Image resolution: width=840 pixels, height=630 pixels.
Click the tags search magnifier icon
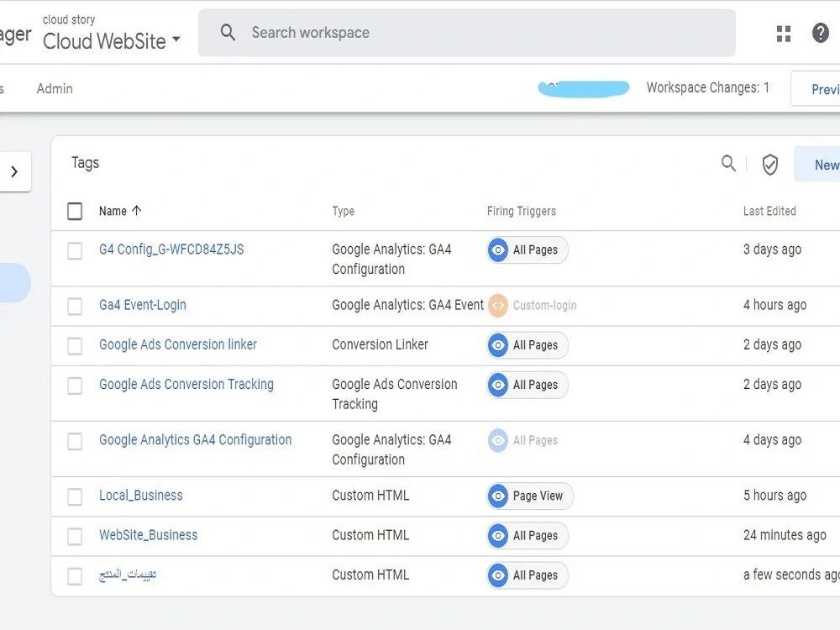pyautogui.click(x=728, y=164)
